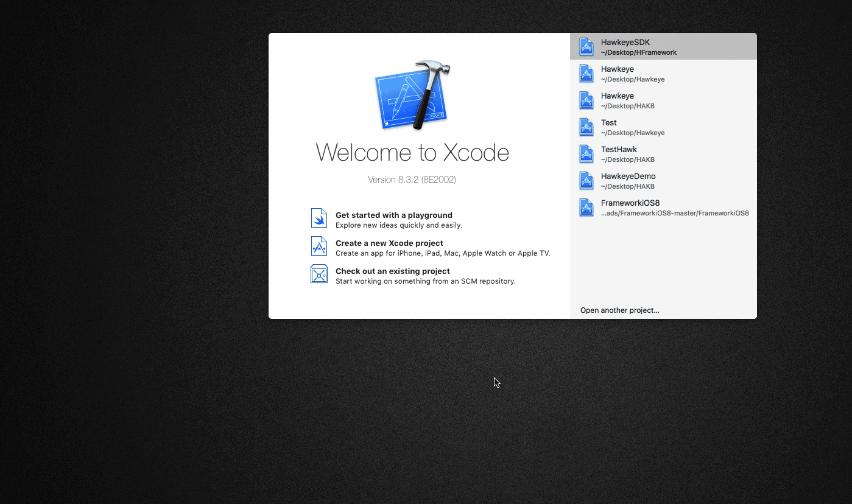The width and height of the screenshot is (852, 504).
Task: Click the TestHawk project file icon
Action: coord(586,154)
